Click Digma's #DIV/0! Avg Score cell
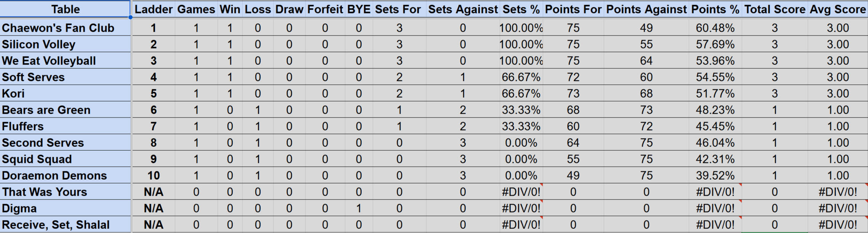This screenshot has width=868, height=233. [x=838, y=208]
